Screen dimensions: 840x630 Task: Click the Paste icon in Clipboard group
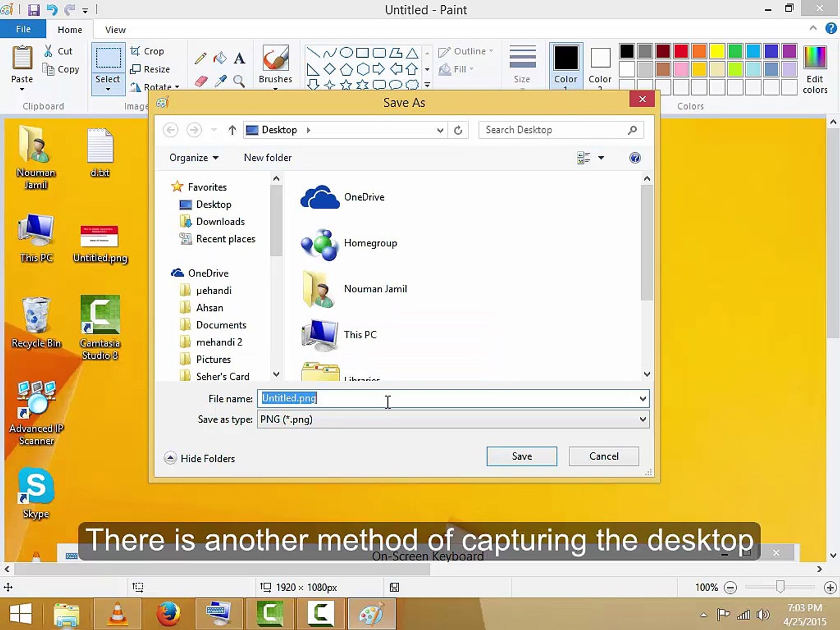[22, 58]
